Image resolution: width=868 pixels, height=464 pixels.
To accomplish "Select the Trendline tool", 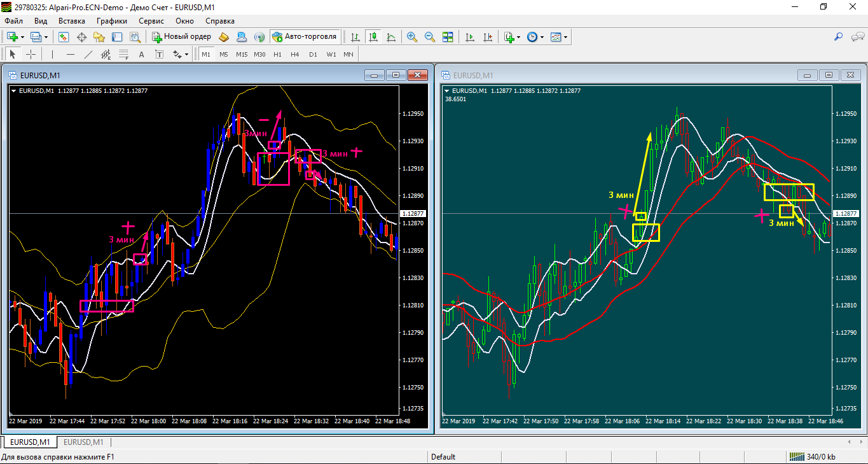I will [x=88, y=54].
